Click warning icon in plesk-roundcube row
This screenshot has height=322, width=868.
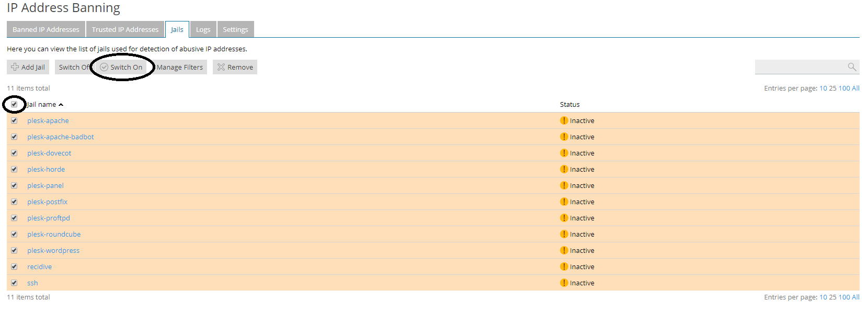(x=564, y=234)
